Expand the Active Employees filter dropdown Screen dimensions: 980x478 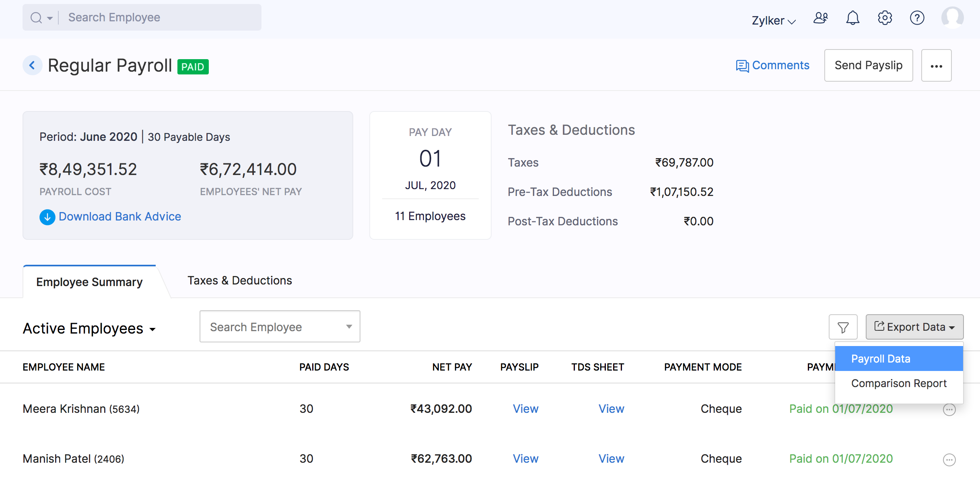[89, 329]
